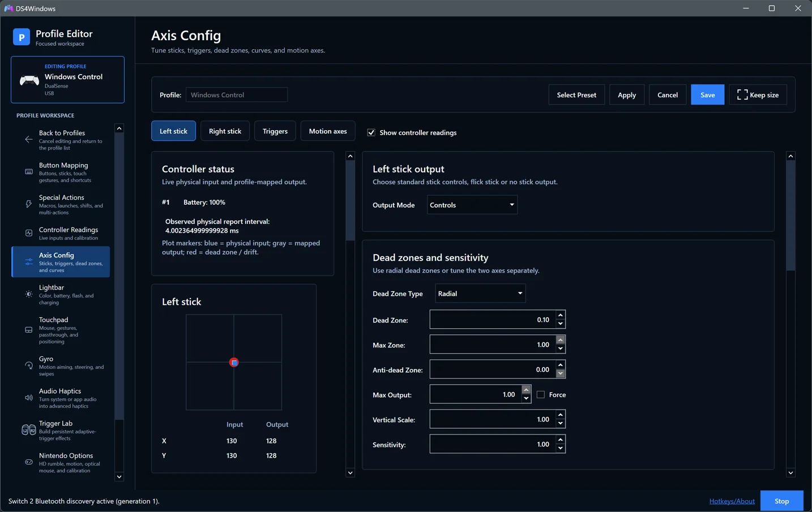This screenshot has height=512, width=812.
Task: Open Lightbar sun icon
Action: click(29, 294)
